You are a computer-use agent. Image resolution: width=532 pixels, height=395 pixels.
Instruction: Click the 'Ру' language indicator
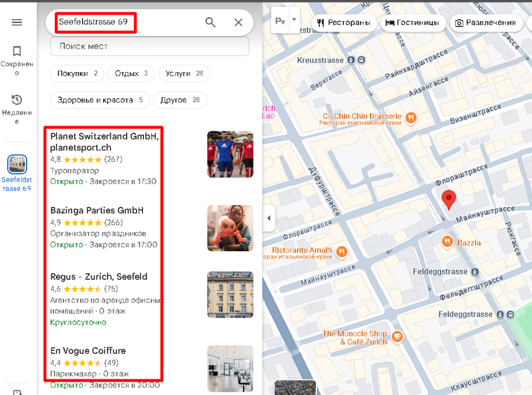[x=280, y=21]
